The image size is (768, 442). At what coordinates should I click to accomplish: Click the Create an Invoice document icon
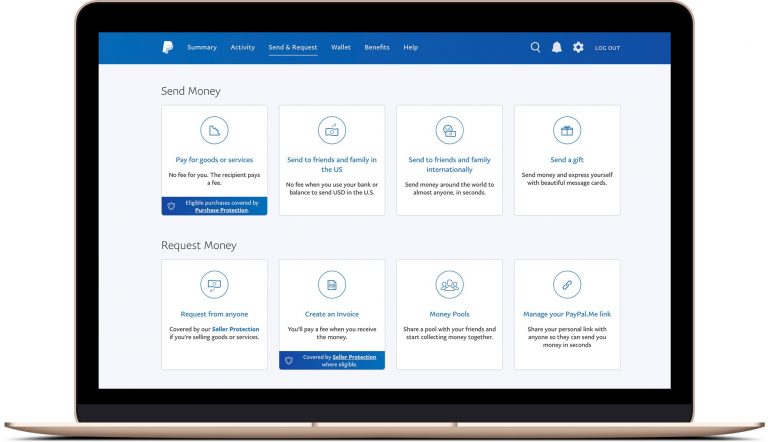coord(332,285)
